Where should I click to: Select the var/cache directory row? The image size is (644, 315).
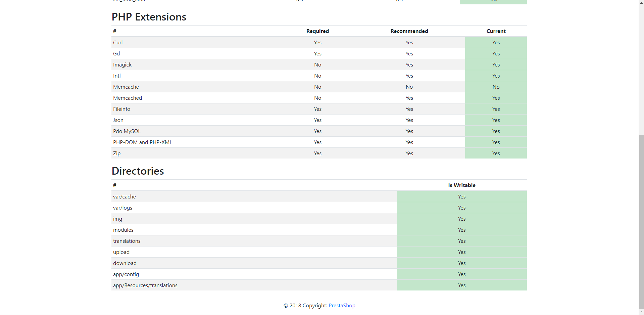coord(124,196)
